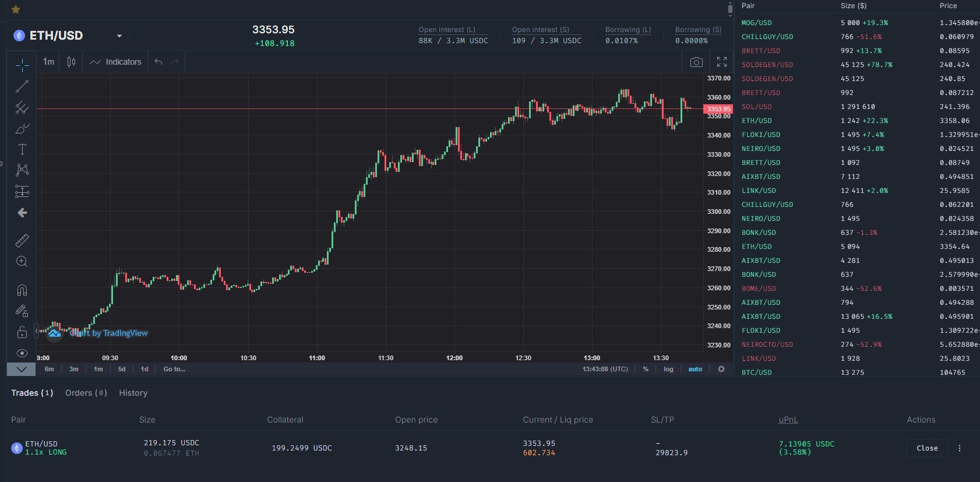Set chart range to 3m
This screenshot has width=980, height=482.
[74, 369]
